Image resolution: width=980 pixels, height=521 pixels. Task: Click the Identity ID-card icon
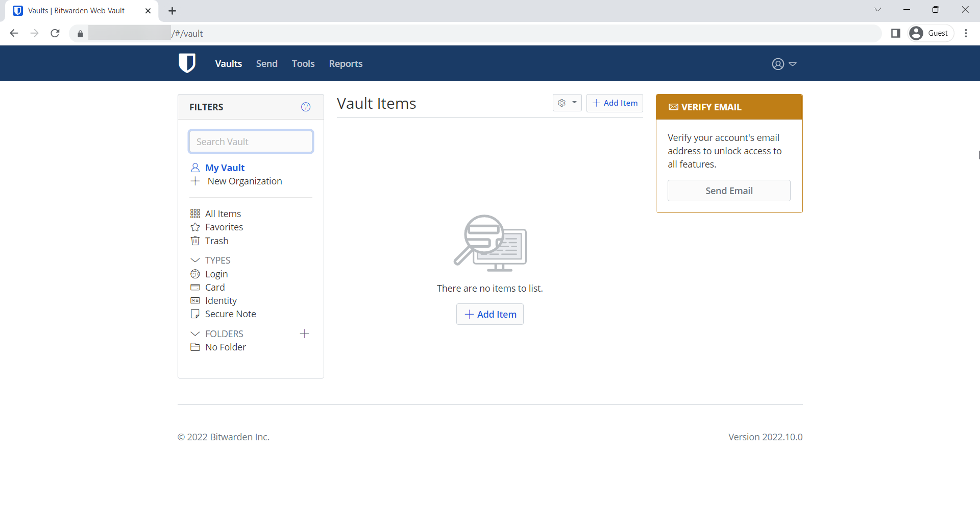point(195,301)
